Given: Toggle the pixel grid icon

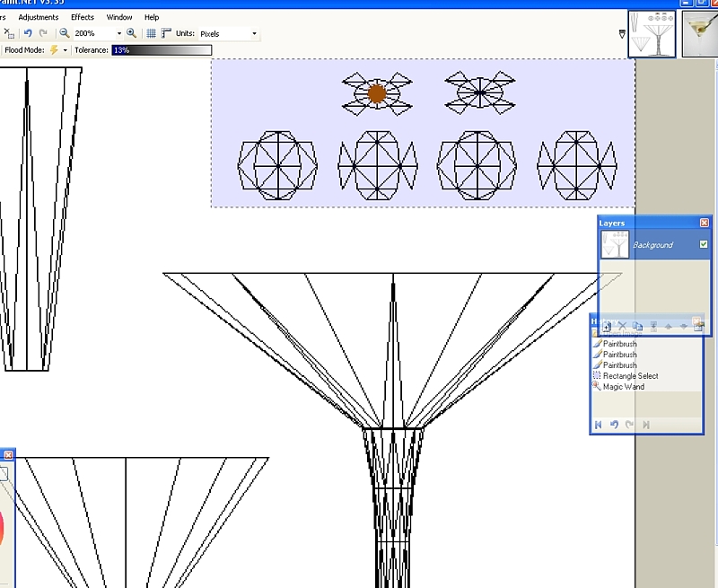Looking at the screenshot, I should [x=151, y=33].
